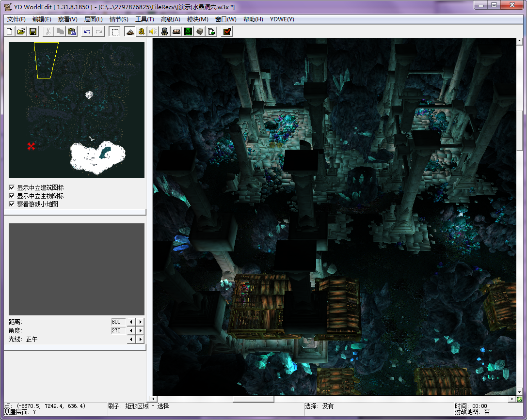The width and height of the screenshot is (527, 420).
Task: Open the 层面(L) menu
Action: (93, 19)
